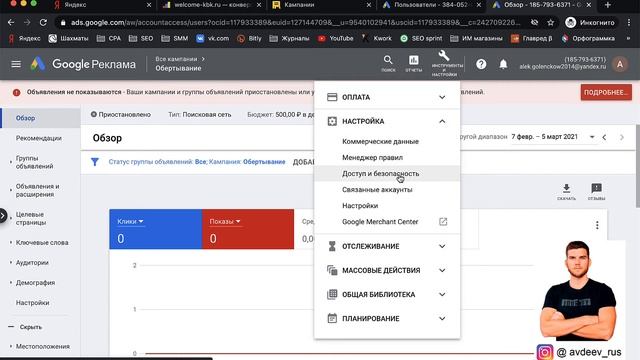
Task: Close the welcome-kbk.ru browser tab
Action: [x=259, y=5]
